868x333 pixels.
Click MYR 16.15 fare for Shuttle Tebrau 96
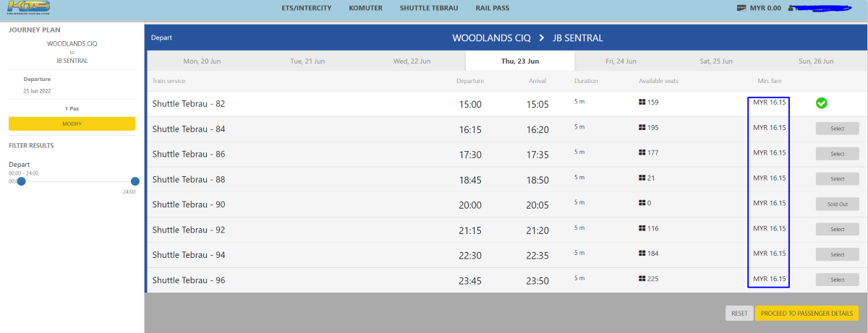(769, 279)
